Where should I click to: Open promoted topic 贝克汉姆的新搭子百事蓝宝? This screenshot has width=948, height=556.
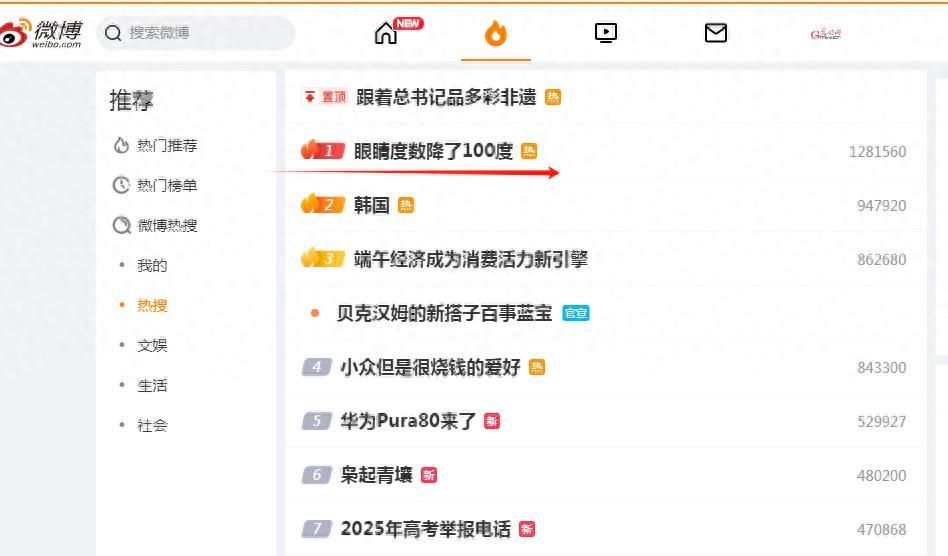pos(444,313)
